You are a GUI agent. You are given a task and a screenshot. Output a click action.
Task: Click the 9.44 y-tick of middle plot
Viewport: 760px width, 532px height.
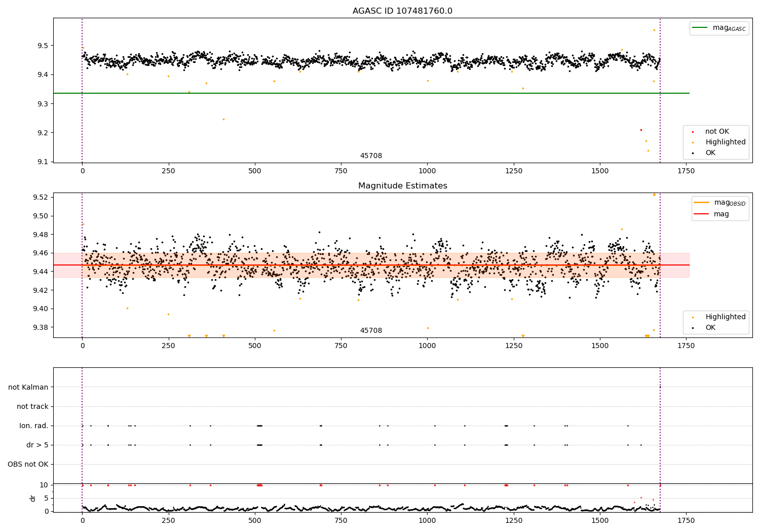[40, 272]
